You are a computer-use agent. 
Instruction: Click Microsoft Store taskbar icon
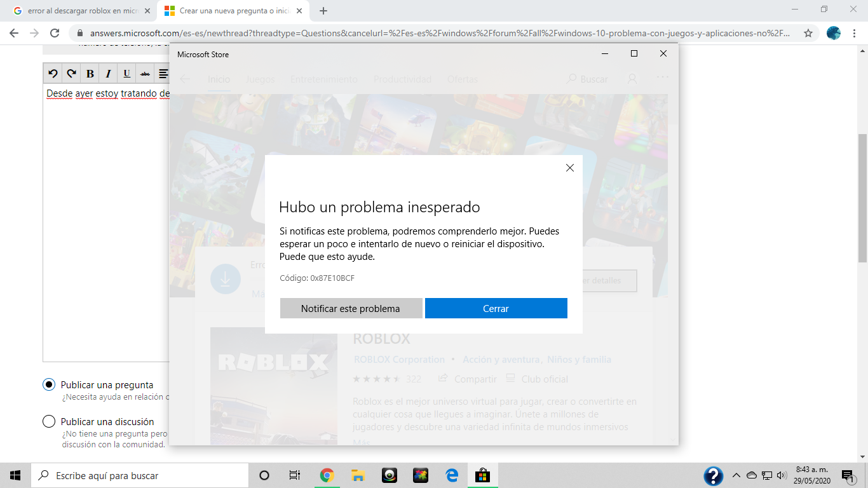click(483, 475)
